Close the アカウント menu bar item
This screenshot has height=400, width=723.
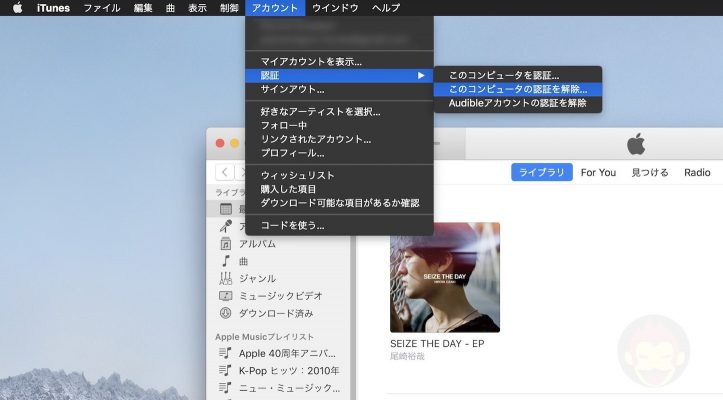[x=275, y=8]
